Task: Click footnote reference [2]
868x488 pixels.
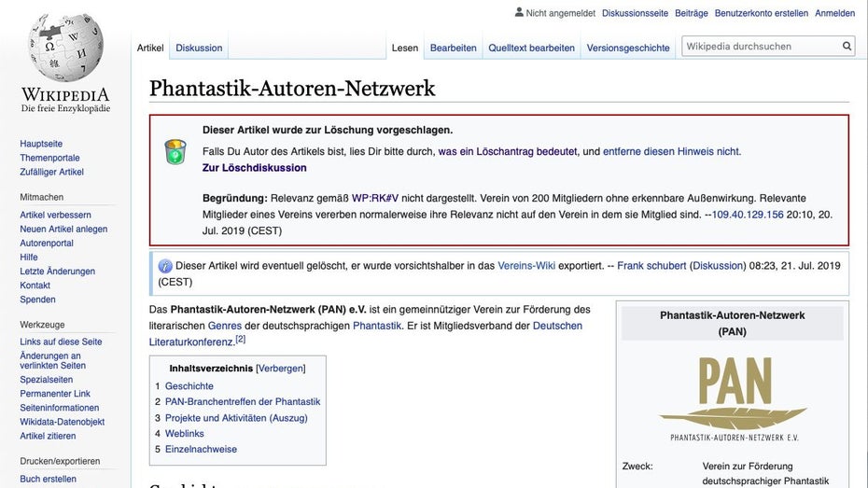Action: (x=240, y=340)
